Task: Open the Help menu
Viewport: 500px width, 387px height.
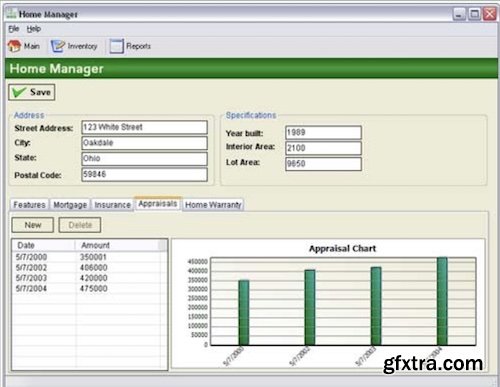Action: 34,29
